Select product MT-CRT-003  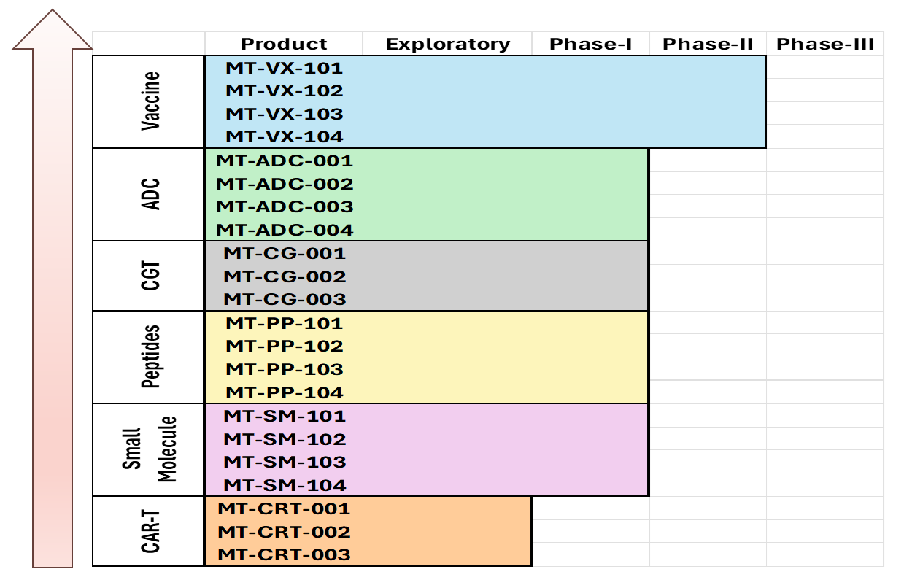tap(284, 554)
